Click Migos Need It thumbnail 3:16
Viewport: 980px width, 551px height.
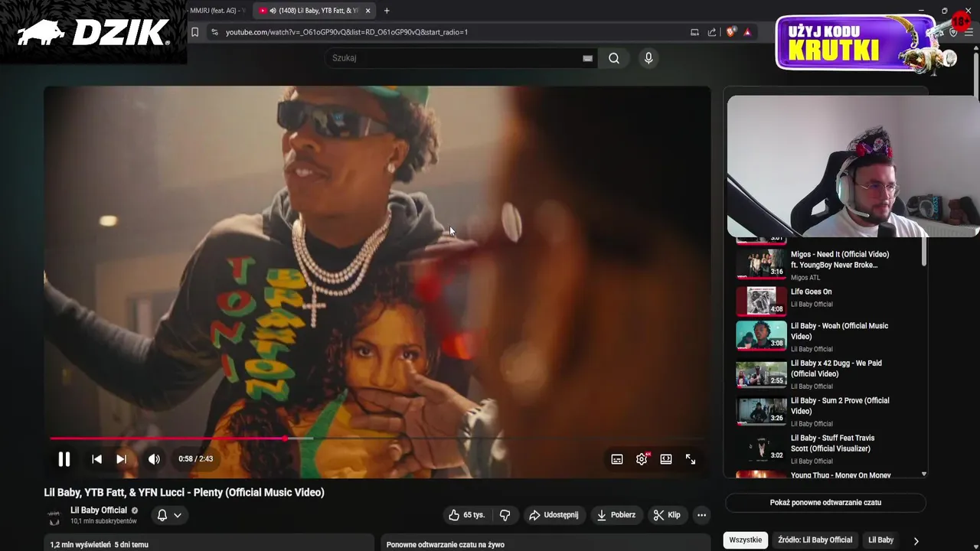761,262
